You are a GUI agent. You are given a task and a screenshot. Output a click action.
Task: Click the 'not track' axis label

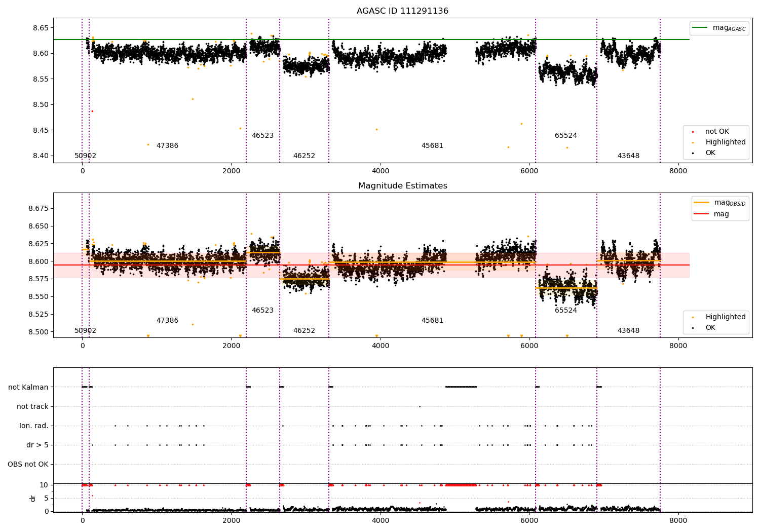(32, 406)
